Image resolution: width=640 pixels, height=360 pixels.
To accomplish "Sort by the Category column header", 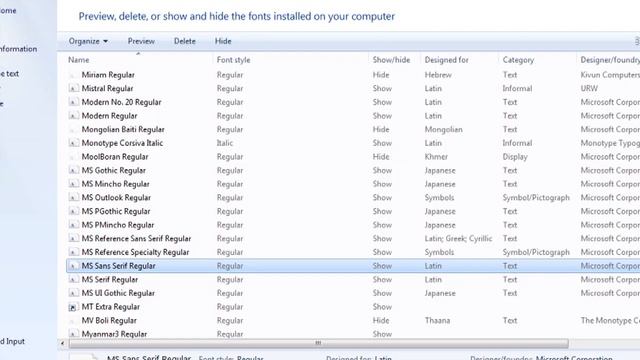I will click(518, 60).
